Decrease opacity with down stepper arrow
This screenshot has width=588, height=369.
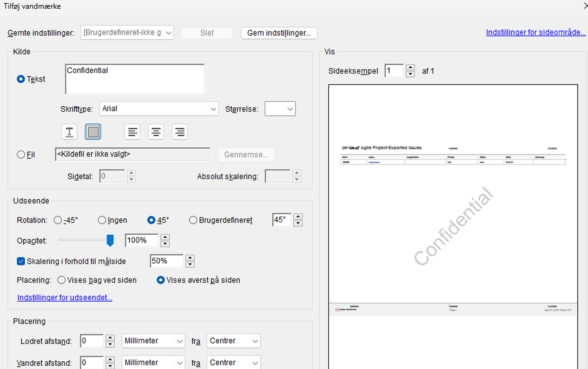165,244
